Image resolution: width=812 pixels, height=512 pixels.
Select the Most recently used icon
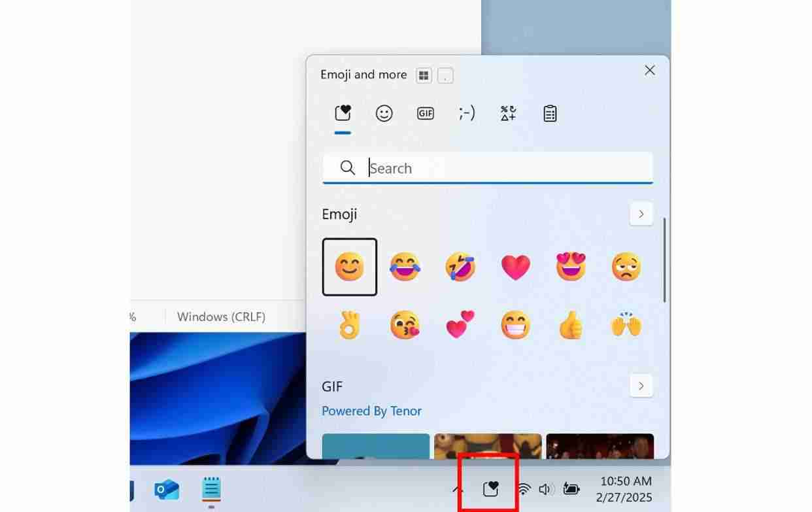(343, 112)
